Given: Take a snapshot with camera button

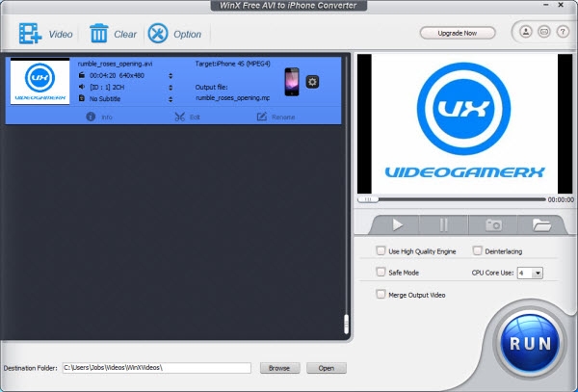Looking at the screenshot, I should click(x=494, y=224).
